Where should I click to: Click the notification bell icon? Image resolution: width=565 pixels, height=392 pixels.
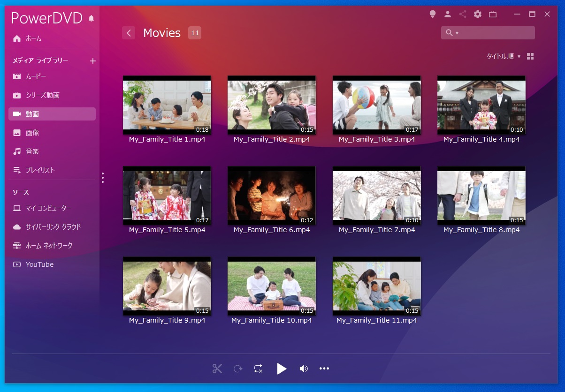[91, 18]
